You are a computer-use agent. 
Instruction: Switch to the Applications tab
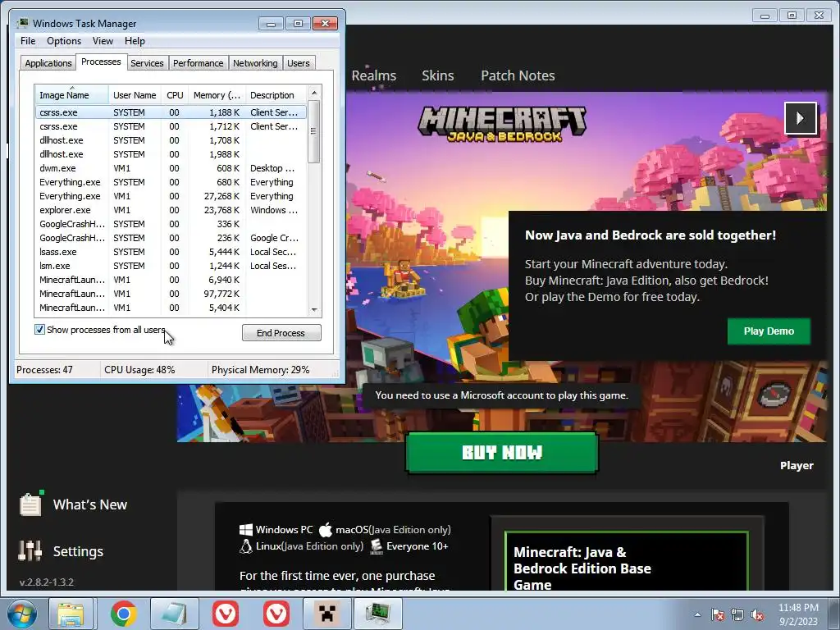[48, 63]
